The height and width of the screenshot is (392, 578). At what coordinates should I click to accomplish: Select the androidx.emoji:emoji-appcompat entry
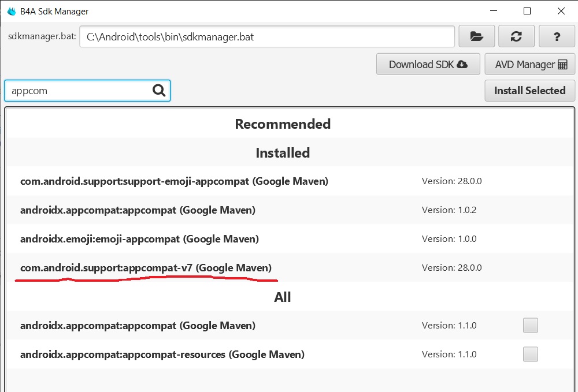tap(139, 239)
